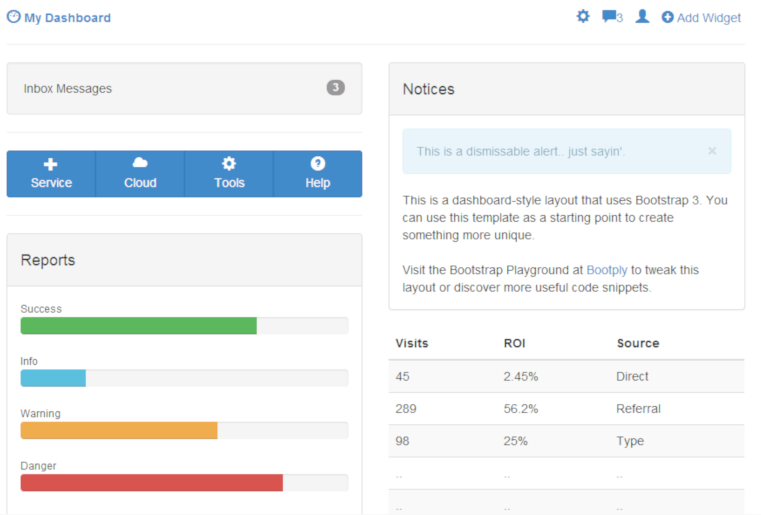
Task: Click the green Success progress bar
Action: coord(138,326)
